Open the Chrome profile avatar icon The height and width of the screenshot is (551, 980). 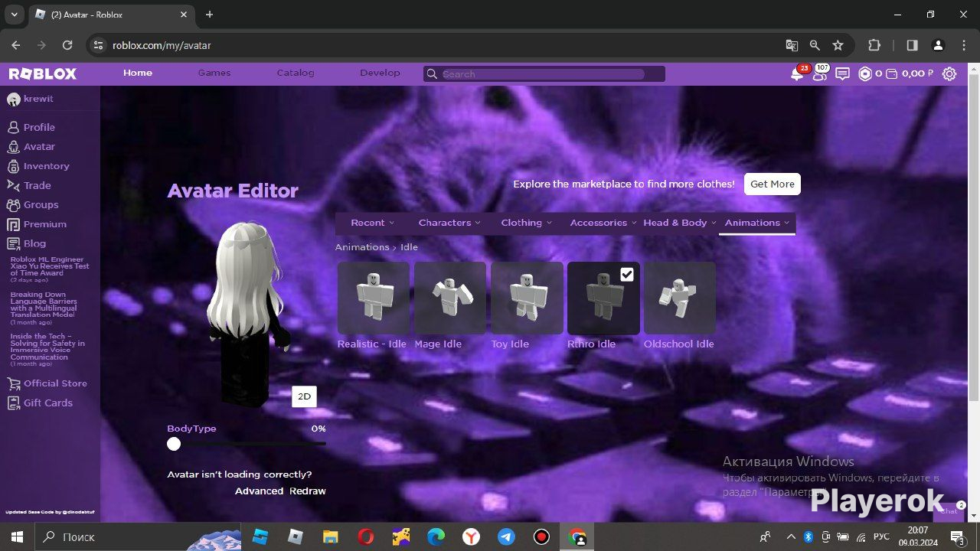pyautogui.click(x=938, y=45)
